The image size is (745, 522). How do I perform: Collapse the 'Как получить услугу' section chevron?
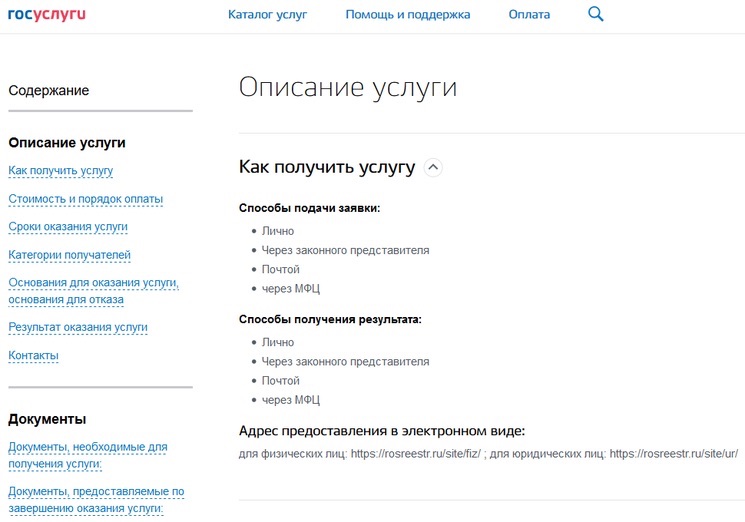(x=433, y=168)
